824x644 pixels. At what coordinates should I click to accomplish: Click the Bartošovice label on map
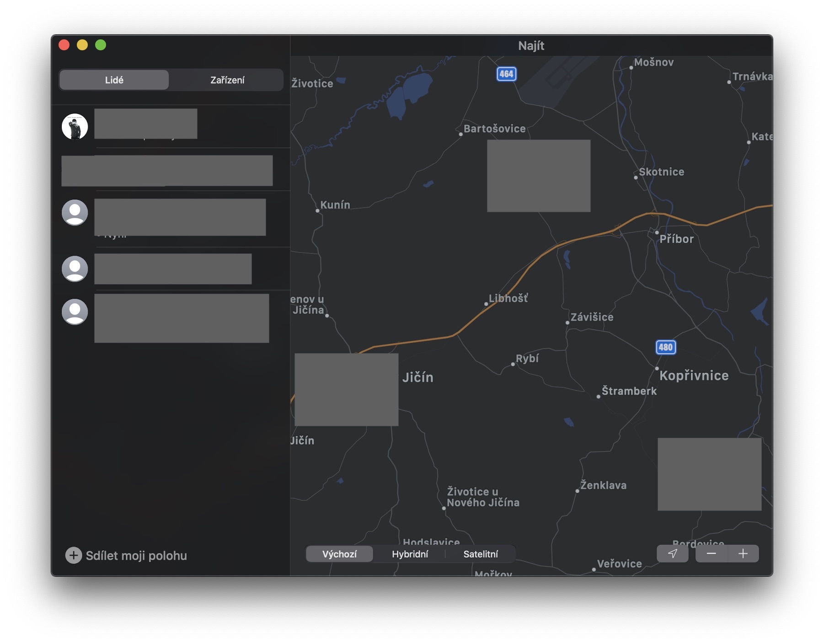(x=494, y=129)
